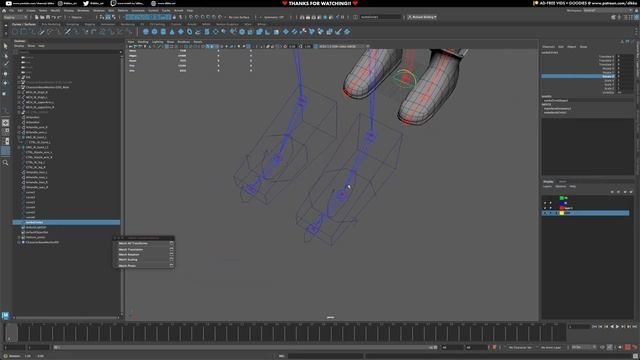Screen dimensions: 640x360
Task: Expand MCH_IK_upperArm_L node in Outliner
Action: tap(19, 102)
